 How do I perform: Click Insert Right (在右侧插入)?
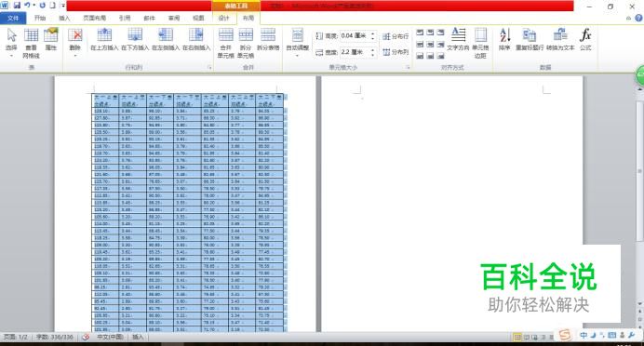coord(196,39)
